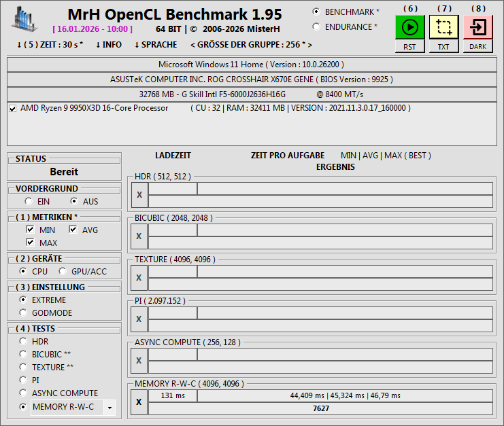The width and height of the screenshot is (504, 426).
Task: Click the RST button
Action: click(x=410, y=47)
